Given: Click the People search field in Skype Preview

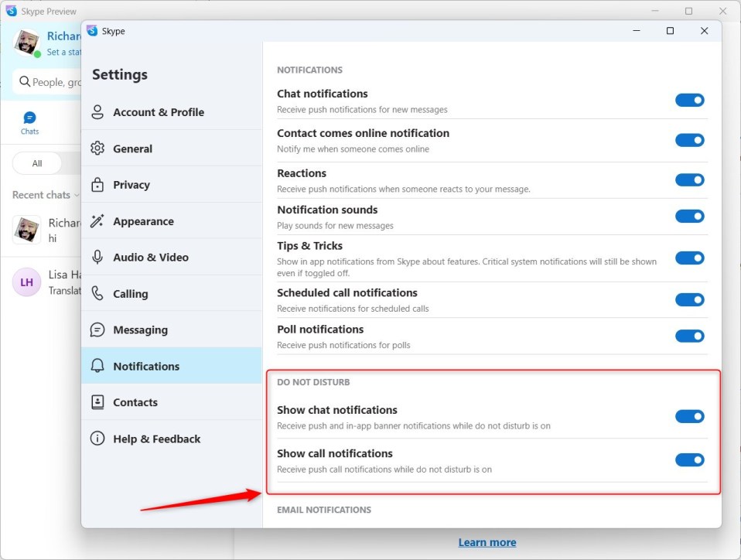Looking at the screenshot, I should pyautogui.click(x=47, y=82).
